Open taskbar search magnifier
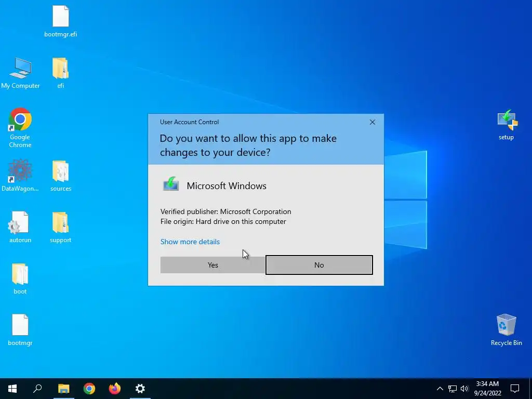532x399 pixels. 37,389
